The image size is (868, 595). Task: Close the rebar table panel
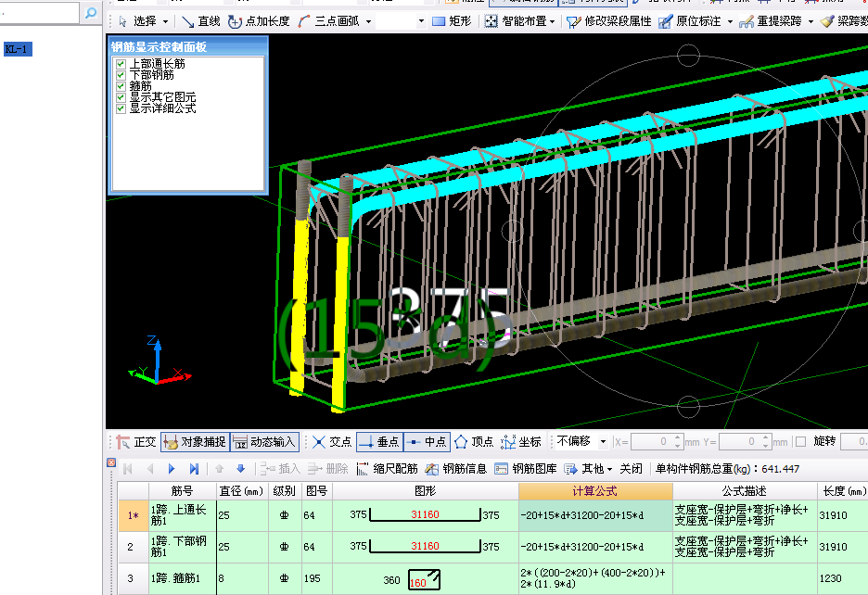pos(111,462)
